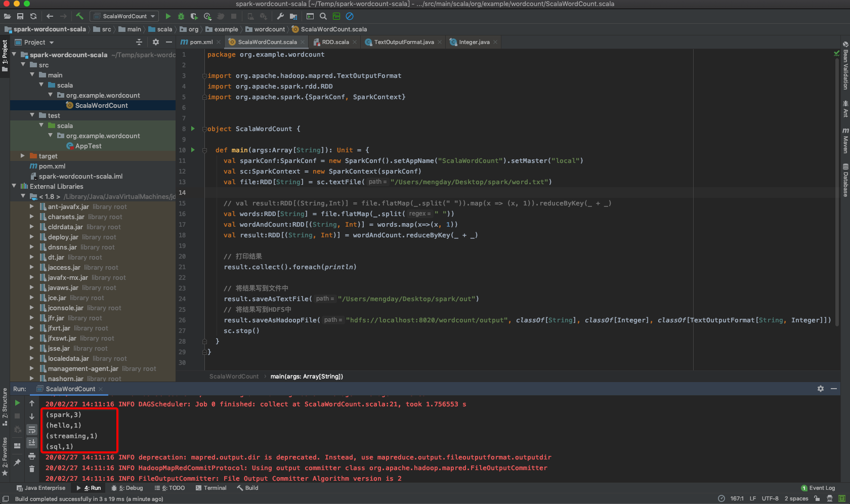Screen dimensions: 850x504
Task: Collapse the test folder node
Action: (x=32, y=115)
